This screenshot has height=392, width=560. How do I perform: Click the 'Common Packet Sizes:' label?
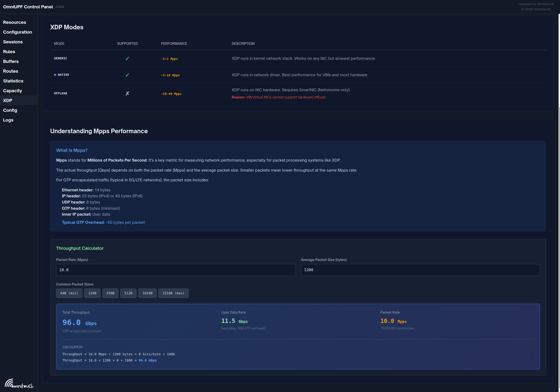75,284
